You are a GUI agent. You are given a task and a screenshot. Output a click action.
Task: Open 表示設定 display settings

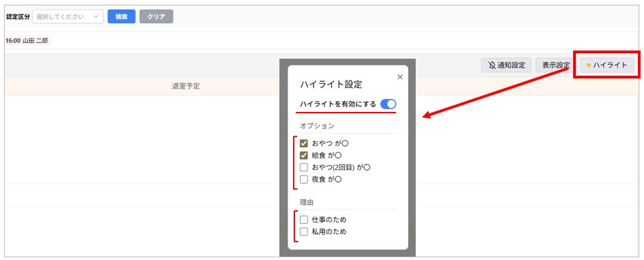click(555, 65)
